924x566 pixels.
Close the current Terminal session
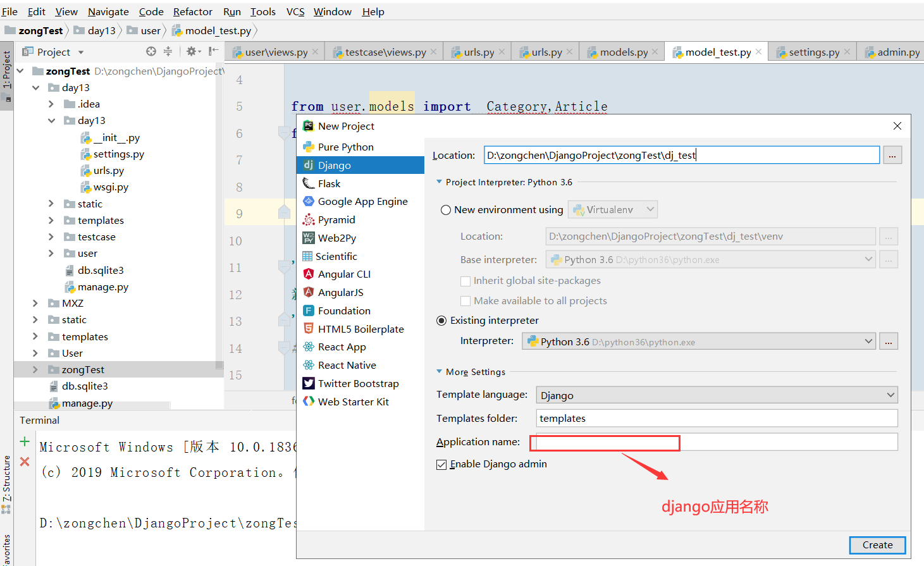25,462
